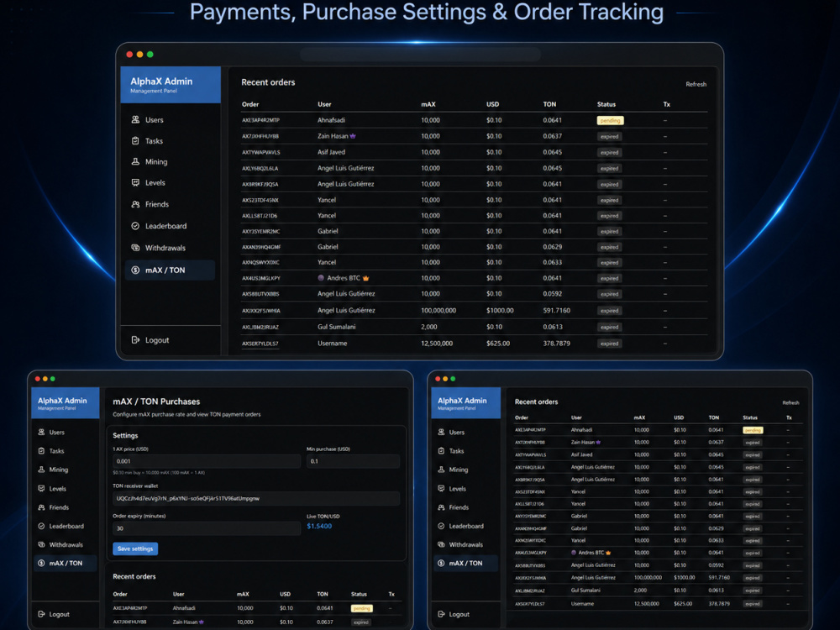Viewport: 840px width, 630px height.
Task: Select mAX / TON in the bottom-right window sidebar
Action: point(465,563)
